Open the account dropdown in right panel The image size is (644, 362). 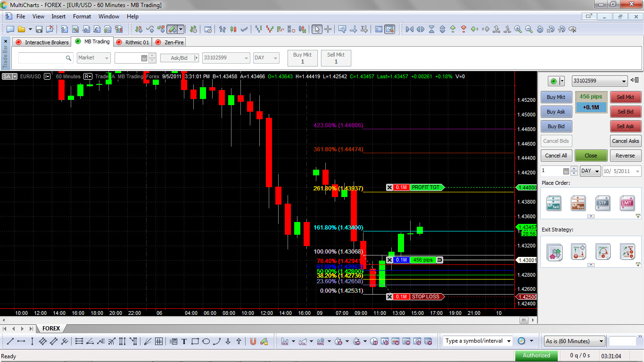pyautogui.click(x=600, y=81)
